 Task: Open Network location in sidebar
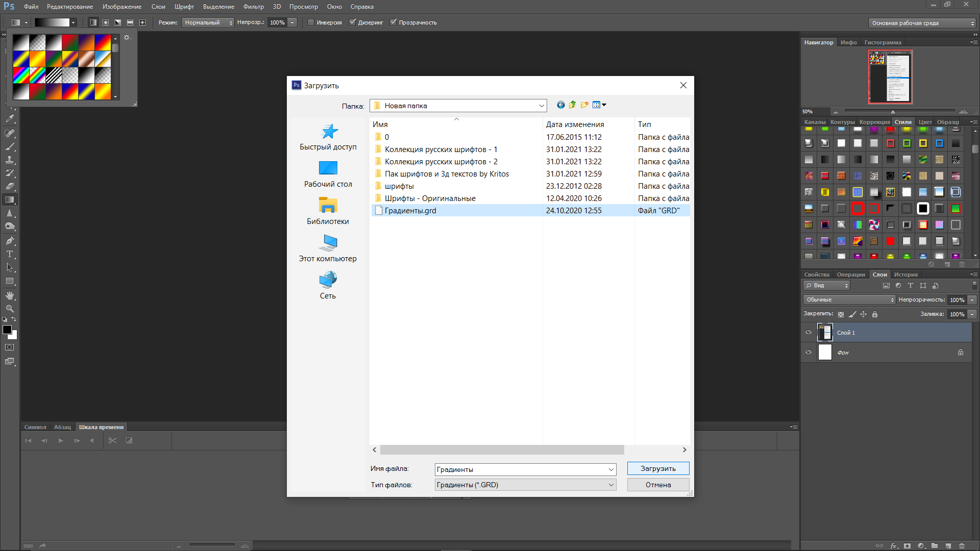(328, 286)
